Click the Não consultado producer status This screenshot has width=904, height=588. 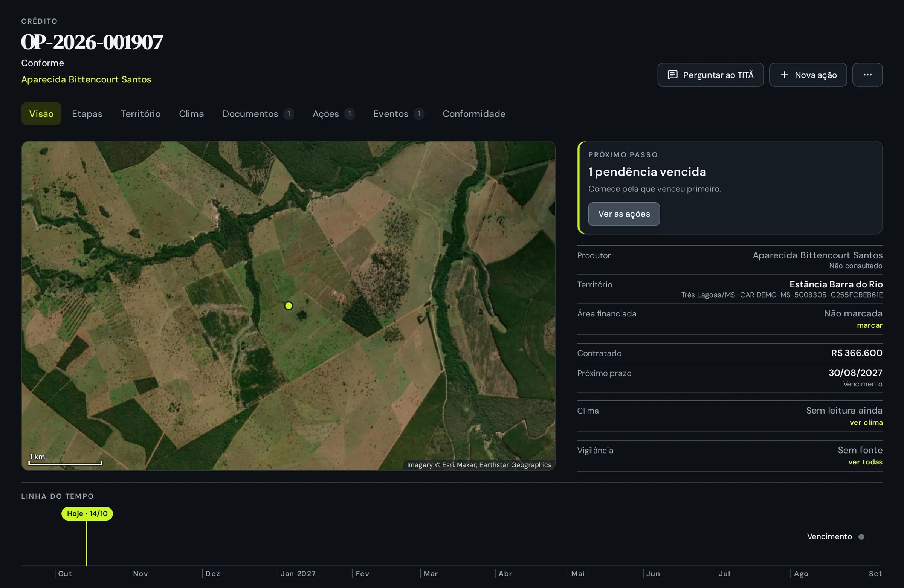pos(855,266)
